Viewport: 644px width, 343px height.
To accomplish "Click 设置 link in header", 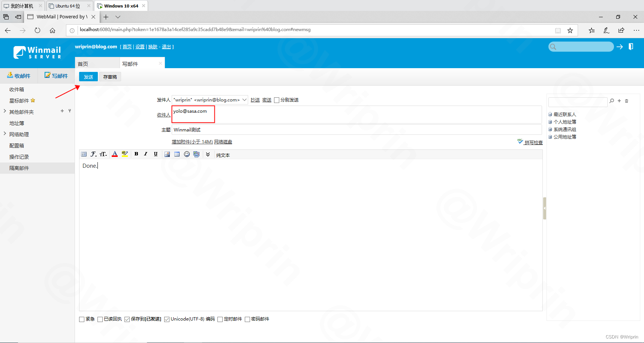I will point(140,47).
